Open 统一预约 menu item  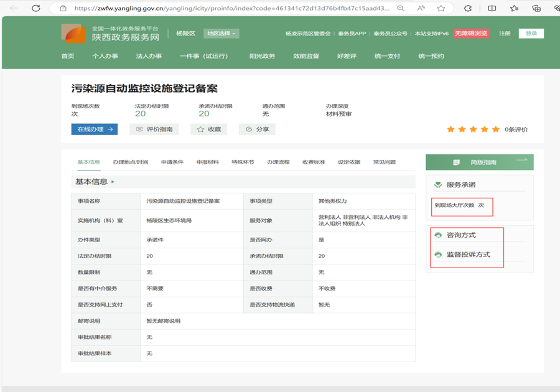[x=431, y=56]
